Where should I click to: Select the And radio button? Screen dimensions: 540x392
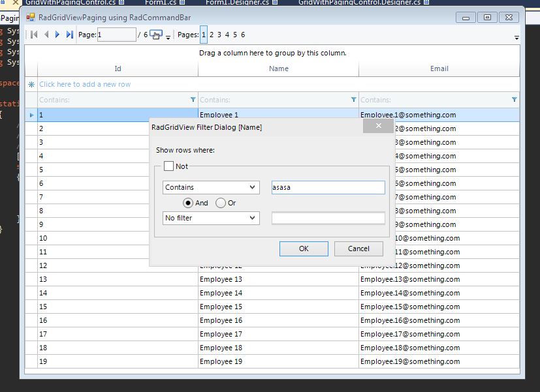(x=187, y=203)
